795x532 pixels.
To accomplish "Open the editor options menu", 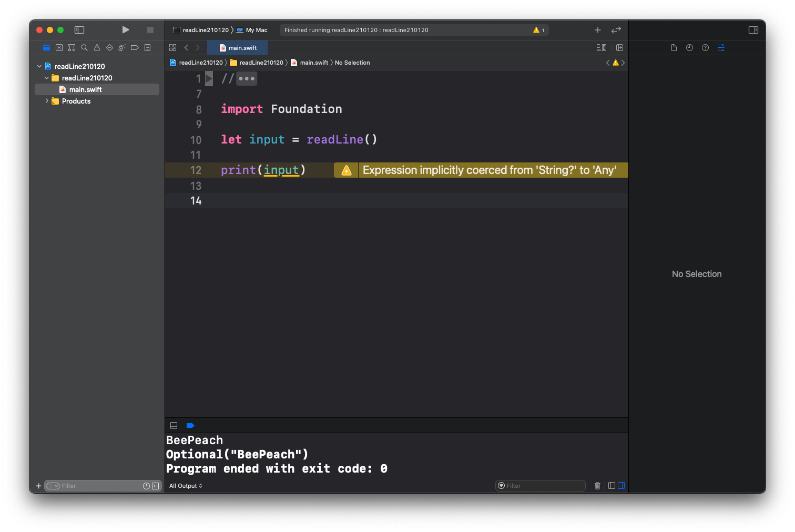I will 602,48.
